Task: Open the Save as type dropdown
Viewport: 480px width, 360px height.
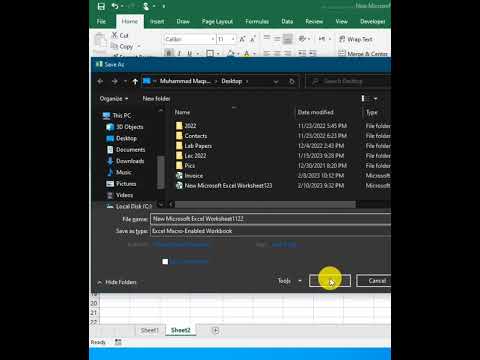Action: 270,231
